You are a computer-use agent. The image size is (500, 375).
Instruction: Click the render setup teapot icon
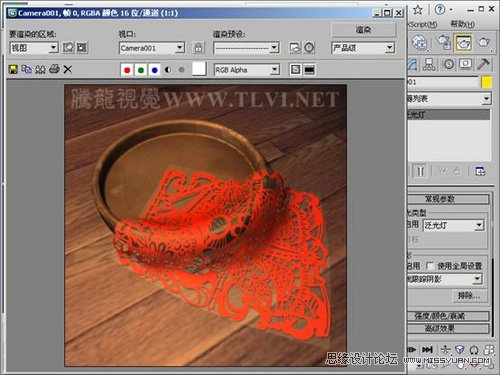click(x=445, y=42)
